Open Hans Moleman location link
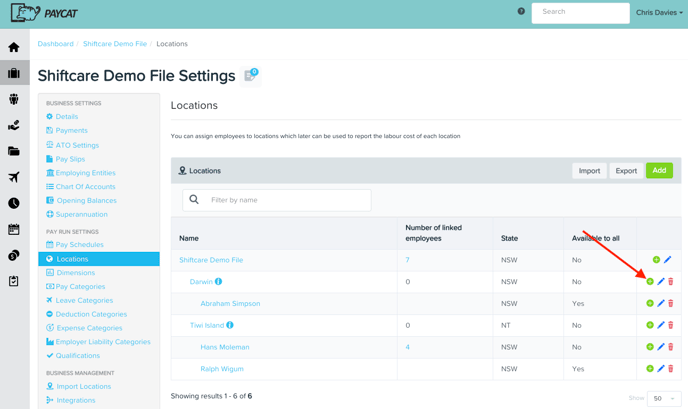The height and width of the screenshot is (409, 688). (x=225, y=347)
